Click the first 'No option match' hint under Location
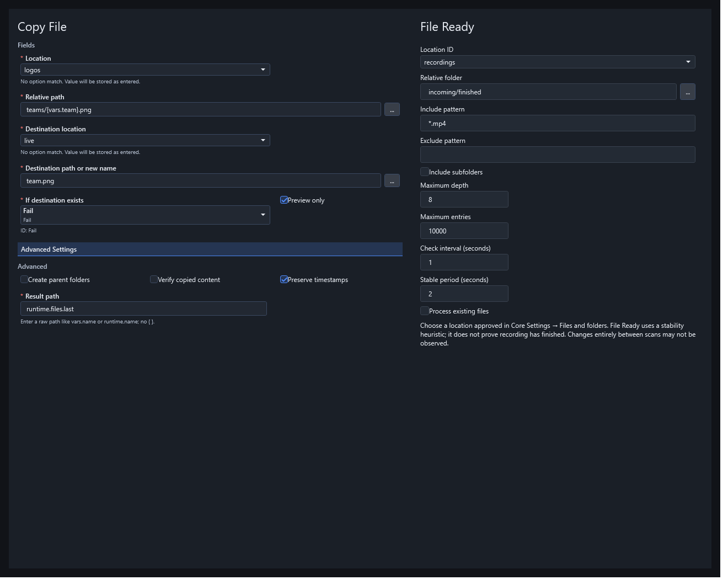Image resolution: width=728 pixels, height=585 pixels. 81,82
